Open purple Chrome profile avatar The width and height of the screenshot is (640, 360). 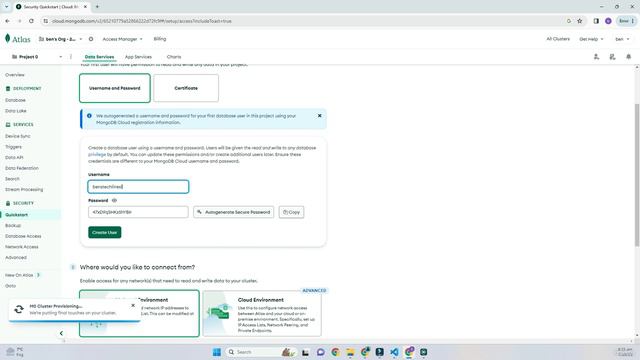point(608,21)
